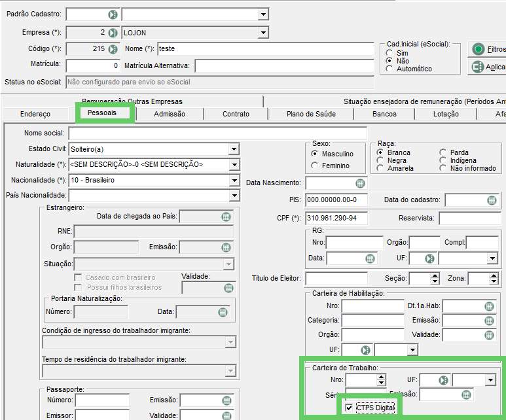Select Masculino sex option
Viewport: 506px width, 420px height.
(315, 154)
